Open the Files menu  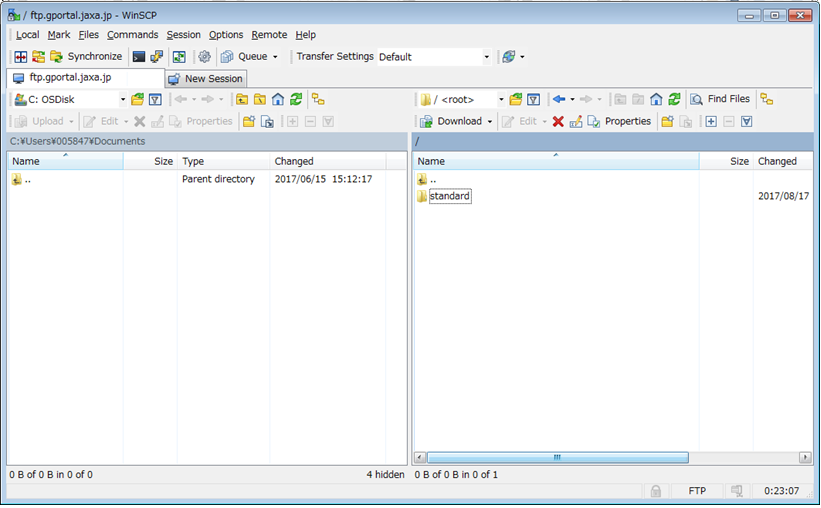(x=88, y=35)
